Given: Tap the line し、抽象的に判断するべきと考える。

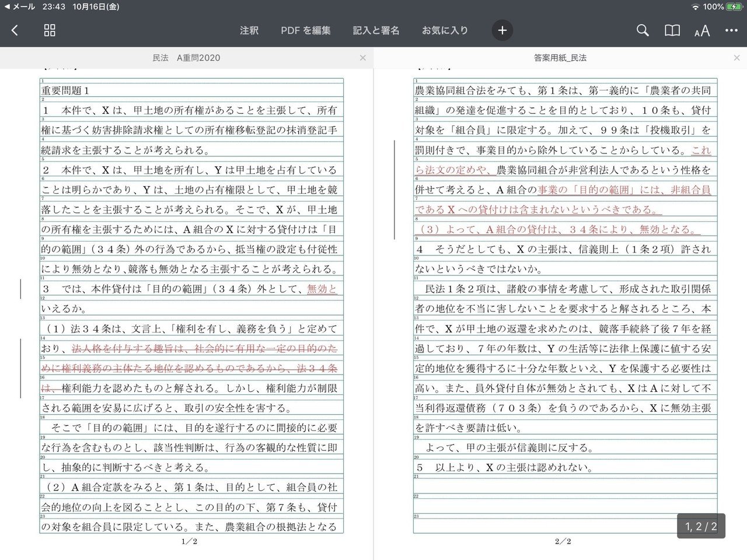Looking at the screenshot, I should coord(125,467).
